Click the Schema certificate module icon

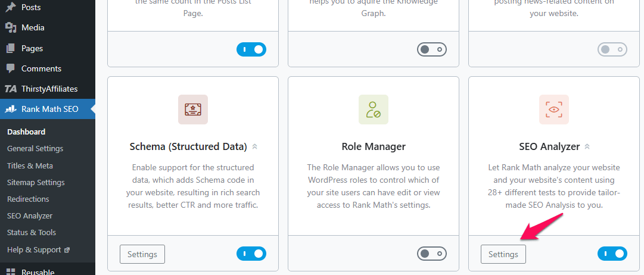click(x=193, y=109)
